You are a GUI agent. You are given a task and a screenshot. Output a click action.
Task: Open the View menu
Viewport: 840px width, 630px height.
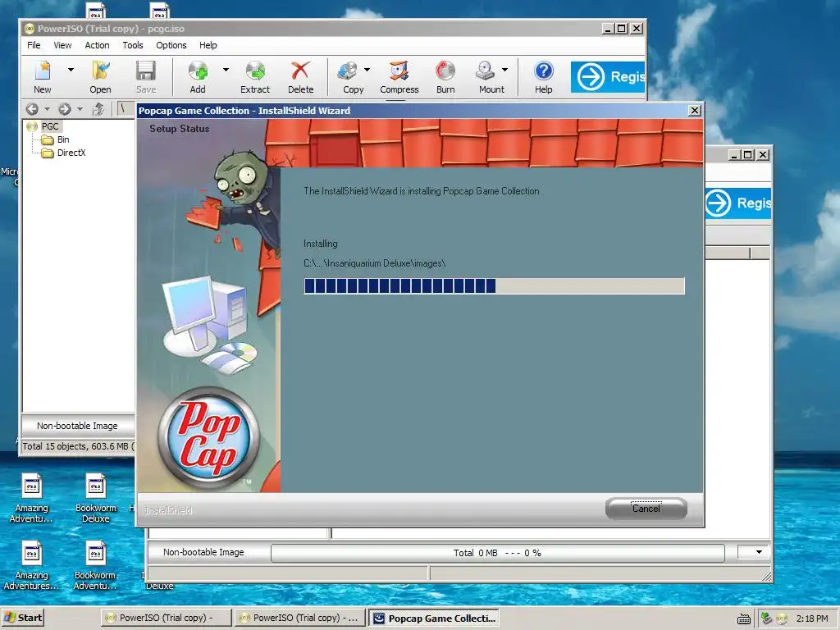pyautogui.click(x=62, y=45)
